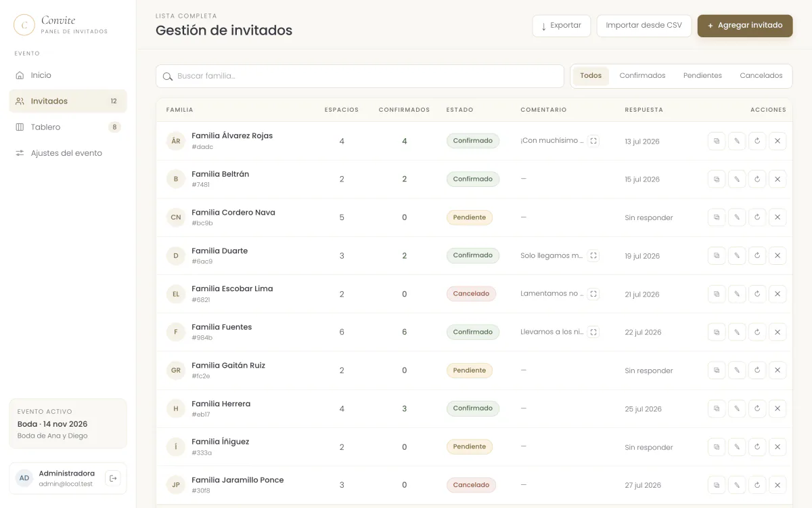The width and height of the screenshot is (812, 508).
Task: Copy invitation link for Familia Herrera
Action: tap(717, 408)
